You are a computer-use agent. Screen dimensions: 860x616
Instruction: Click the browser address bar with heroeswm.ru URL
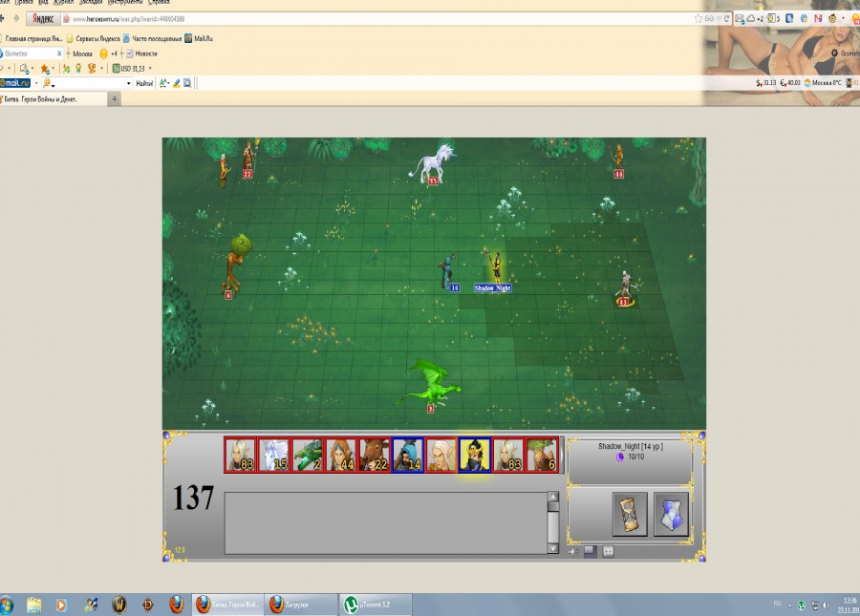[x=378, y=19]
